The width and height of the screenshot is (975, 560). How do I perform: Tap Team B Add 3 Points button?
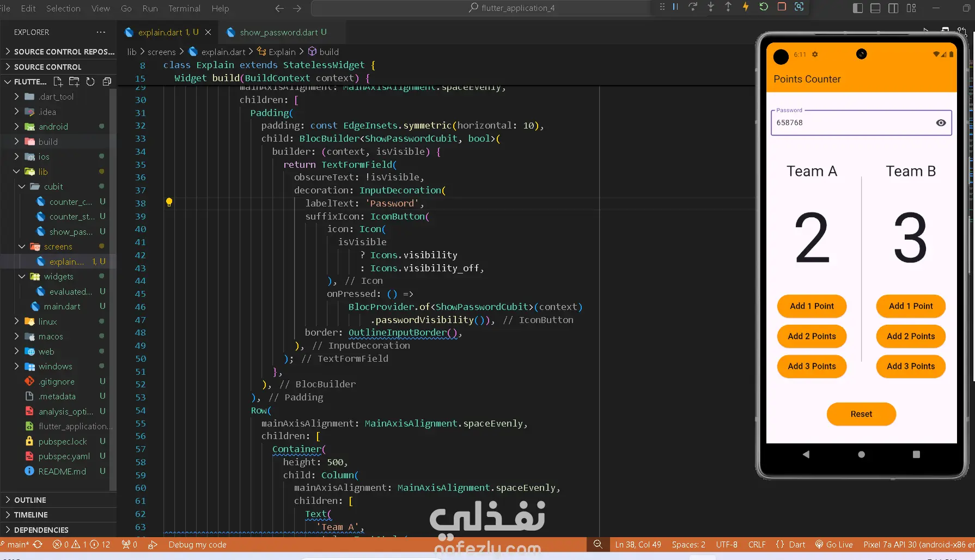pos(911,366)
